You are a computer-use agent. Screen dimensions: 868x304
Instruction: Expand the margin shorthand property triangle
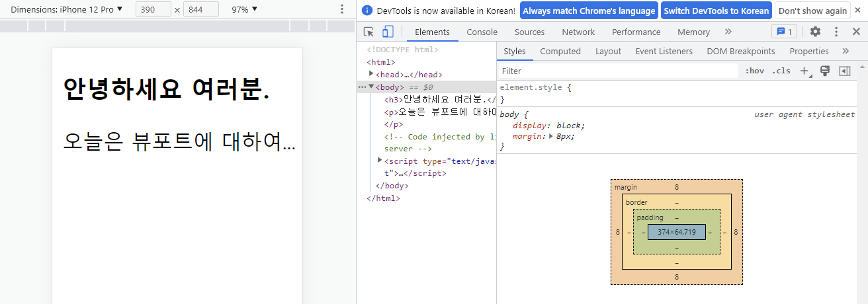(x=552, y=136)
